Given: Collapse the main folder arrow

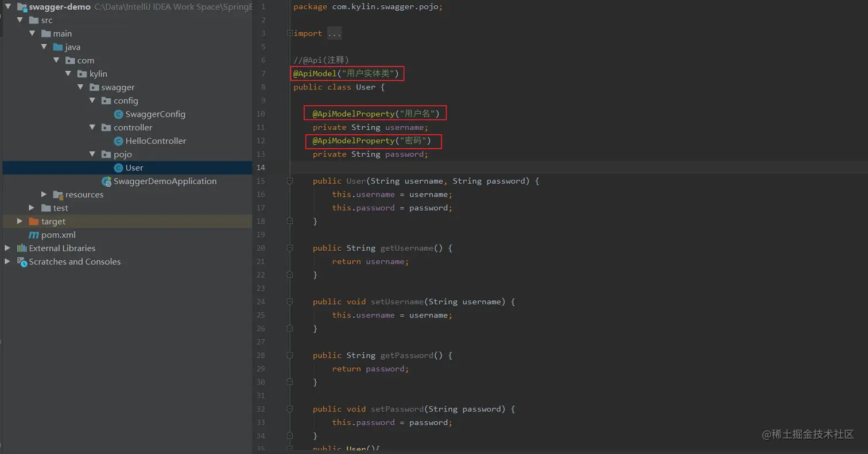Looking at the screenshot, I should pos(32,33).
